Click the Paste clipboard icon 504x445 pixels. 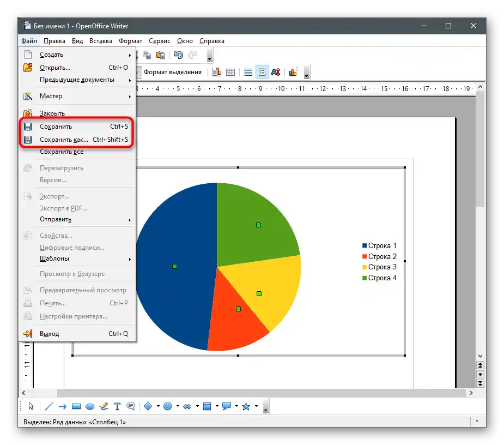point(160,55)
